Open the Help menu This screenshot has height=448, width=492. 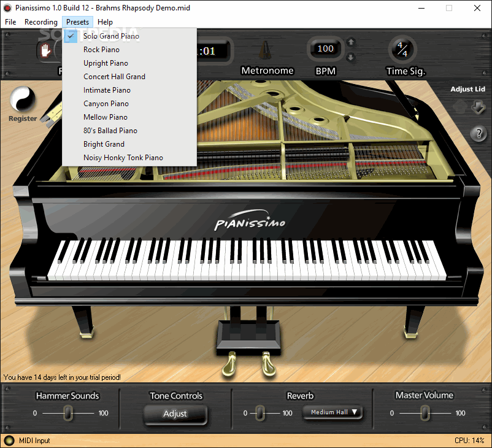point(105,22)
